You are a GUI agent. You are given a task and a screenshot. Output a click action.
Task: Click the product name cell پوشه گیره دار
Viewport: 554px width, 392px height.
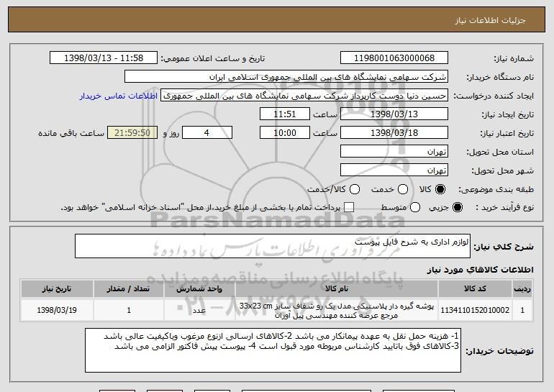click(337, 310)
